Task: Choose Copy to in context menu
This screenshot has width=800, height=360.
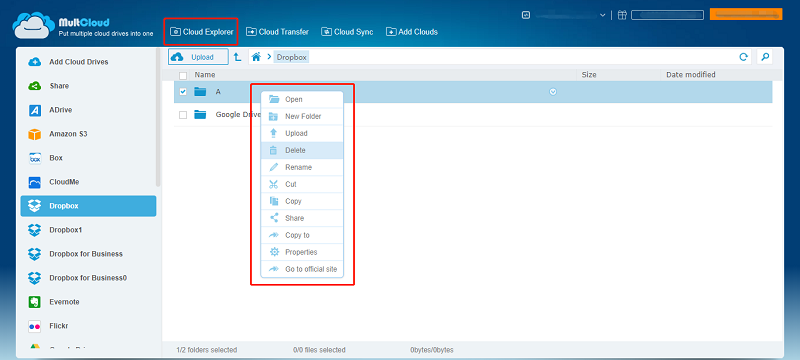Action: coord(302,235)
